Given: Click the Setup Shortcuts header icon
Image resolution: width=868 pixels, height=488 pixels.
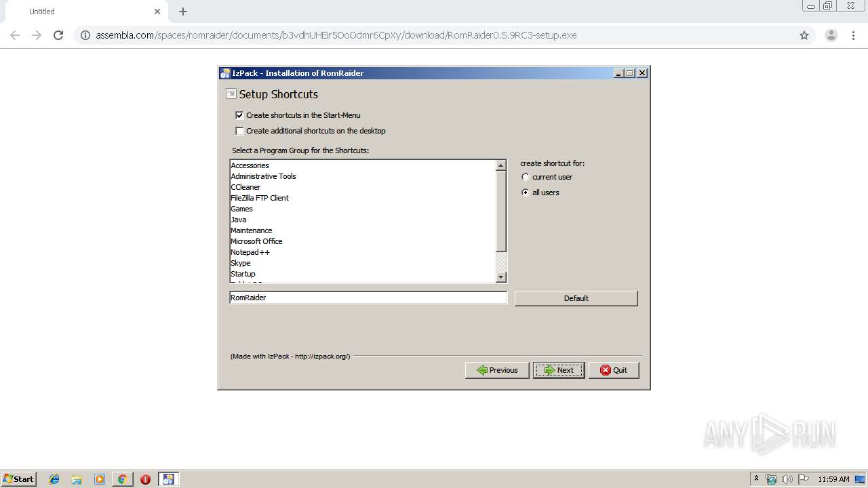Looking at the screenshot, I should coord(231,94).
